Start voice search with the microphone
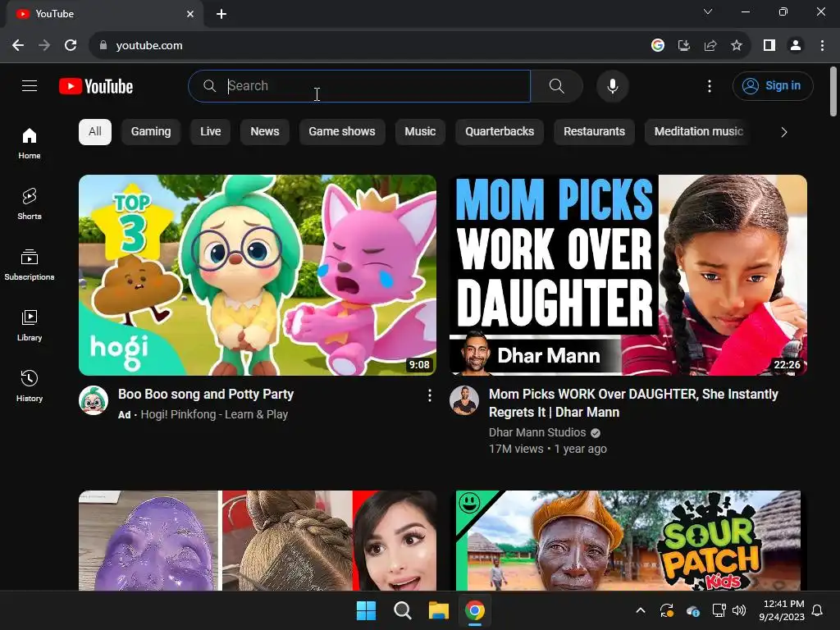Viewport: 840px width, 630px height. [x=612, y=85]
